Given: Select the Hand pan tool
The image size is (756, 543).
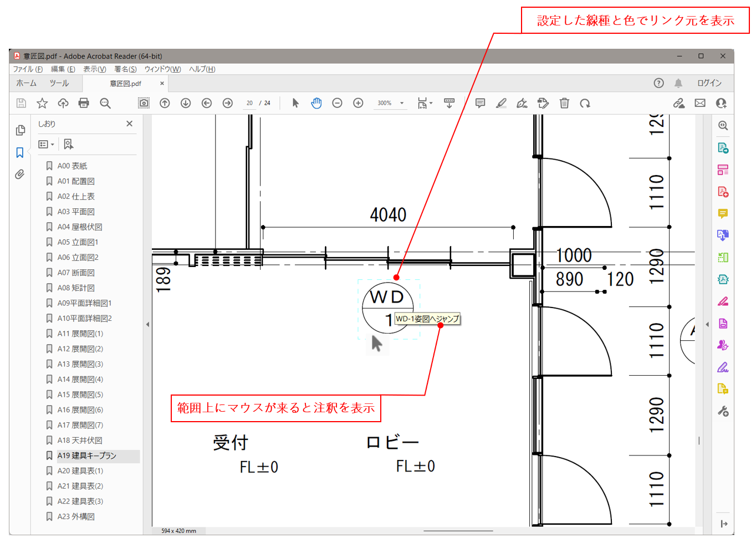Looking at the screenshot, I should tap(316, 103).
